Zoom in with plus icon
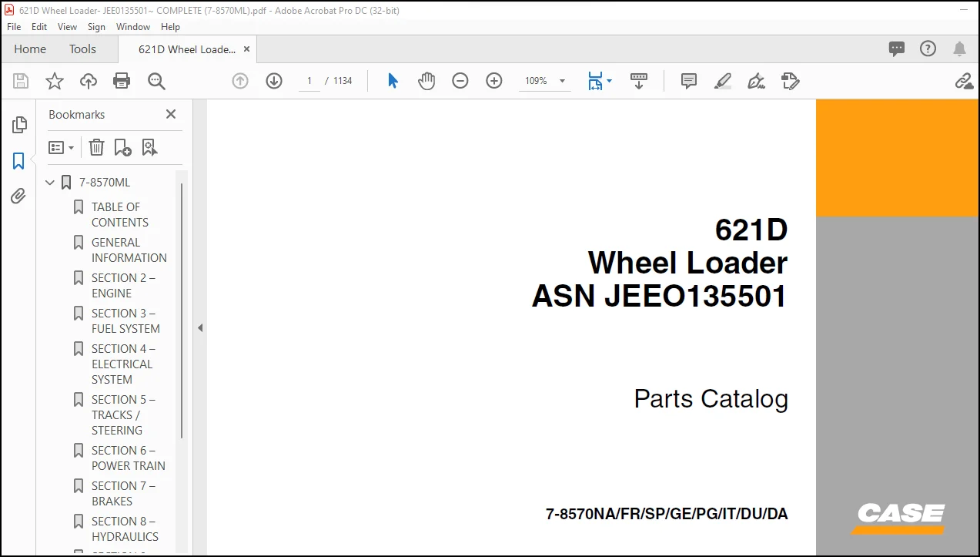Screen dimensions: 980x557 point(494,81)
